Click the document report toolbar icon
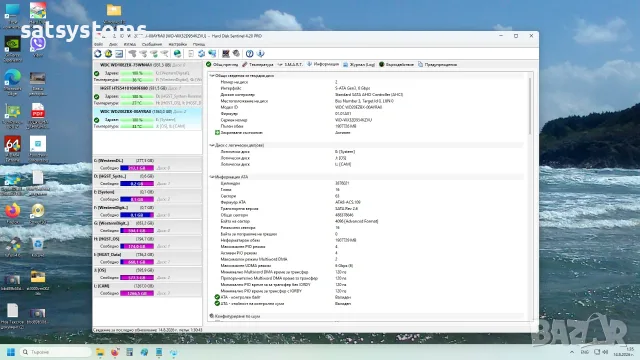 pyautogui.click(x=191, y=53)
